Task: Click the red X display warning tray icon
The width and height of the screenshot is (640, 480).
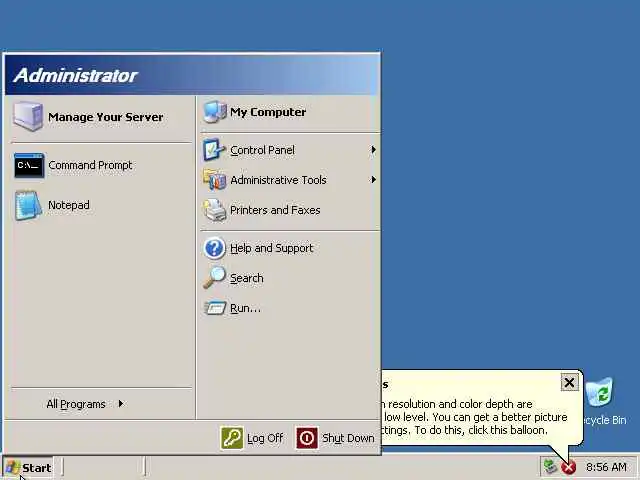Action: click(x=569, y=467)
